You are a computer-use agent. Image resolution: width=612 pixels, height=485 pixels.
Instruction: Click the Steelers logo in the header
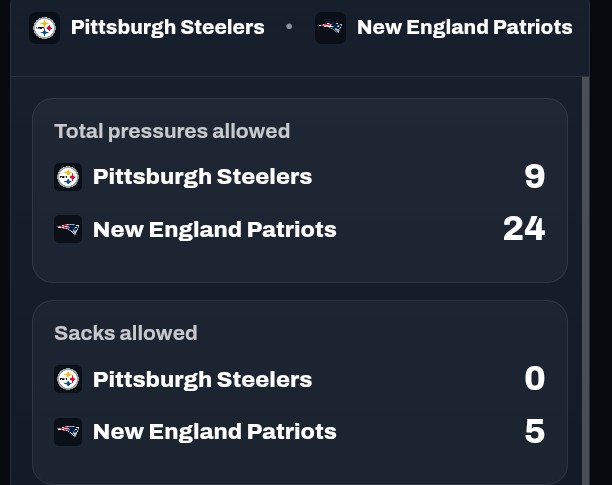pos(44,28)
